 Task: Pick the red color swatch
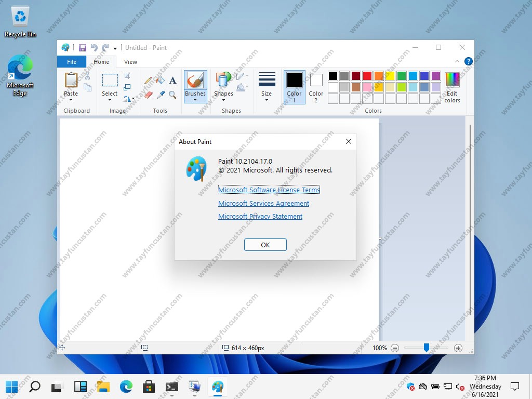[367, 76]
